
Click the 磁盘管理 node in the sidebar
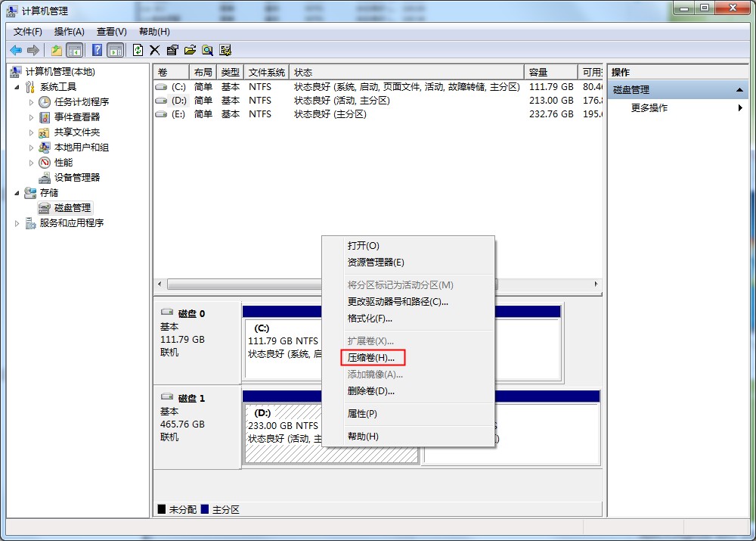pos(72,207)
